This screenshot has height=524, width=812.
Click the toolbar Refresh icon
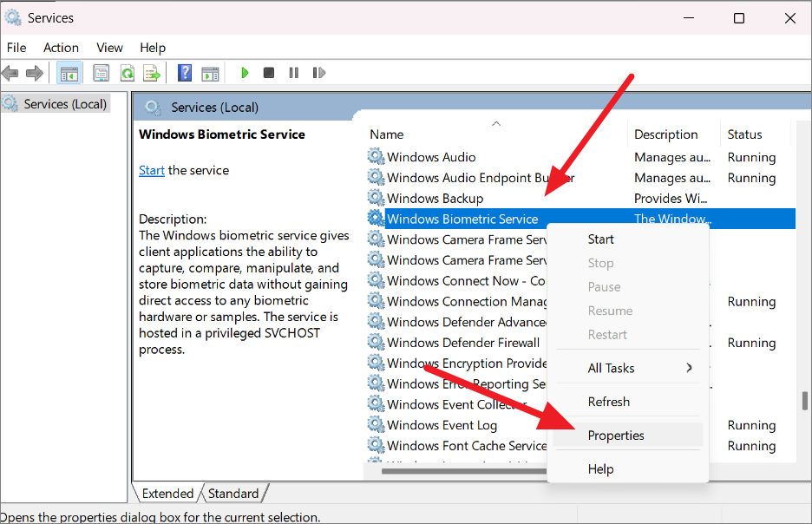click(127, 73)
